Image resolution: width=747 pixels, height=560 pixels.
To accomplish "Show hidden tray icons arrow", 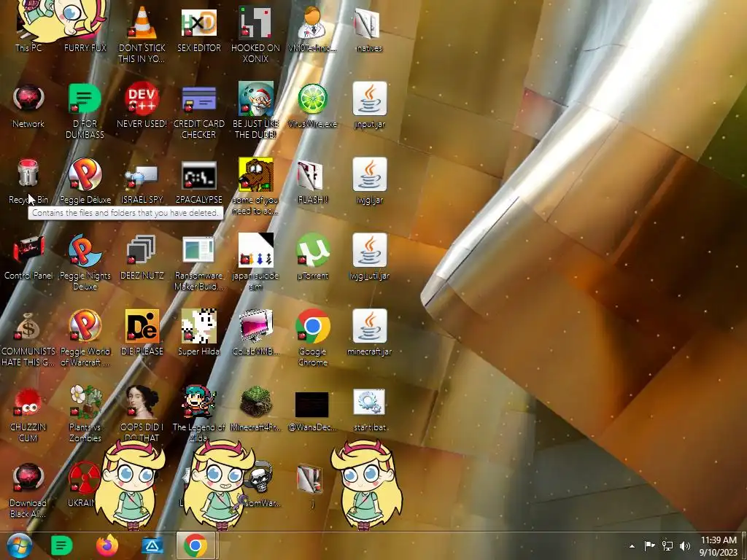I will (x=632, y=546).
